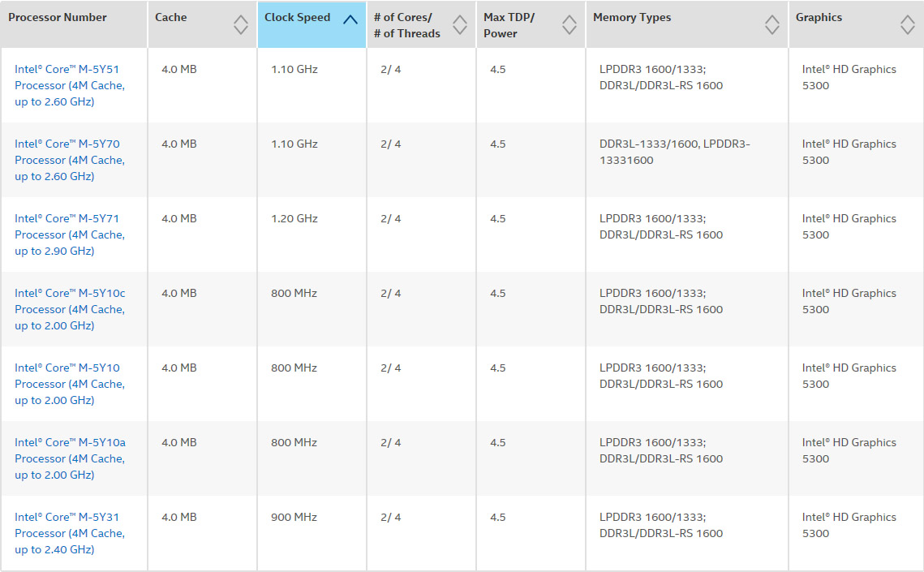Click the Memory Types header label
Screen dimensions: 924x572
point(632,18)
